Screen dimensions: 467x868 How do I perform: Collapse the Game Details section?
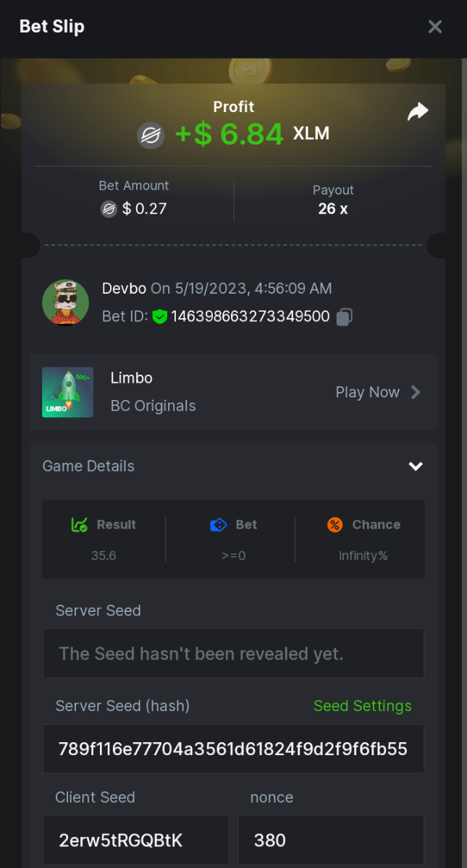[416, 467]
